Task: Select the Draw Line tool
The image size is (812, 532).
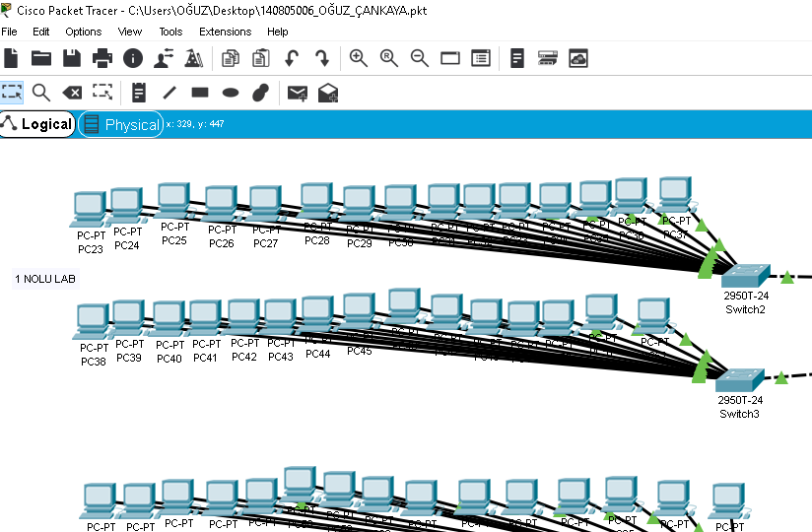Action: pyautogui.click(x=169, y=93)
